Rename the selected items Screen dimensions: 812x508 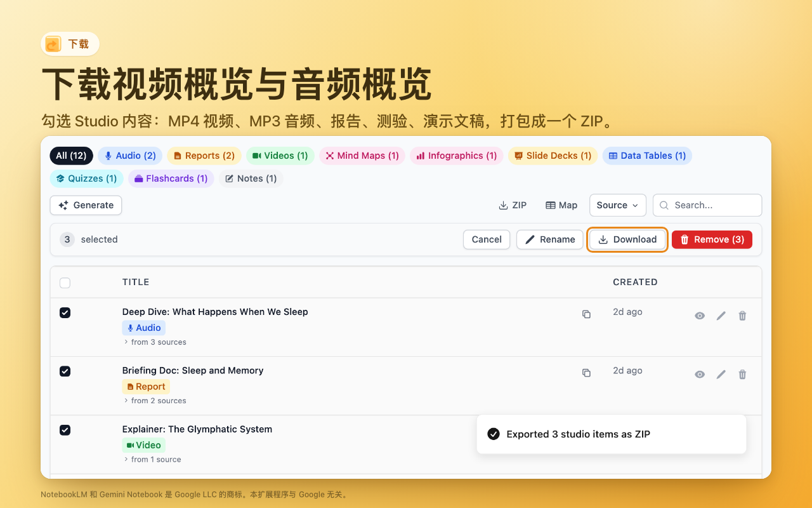click(x=549, y=239)
